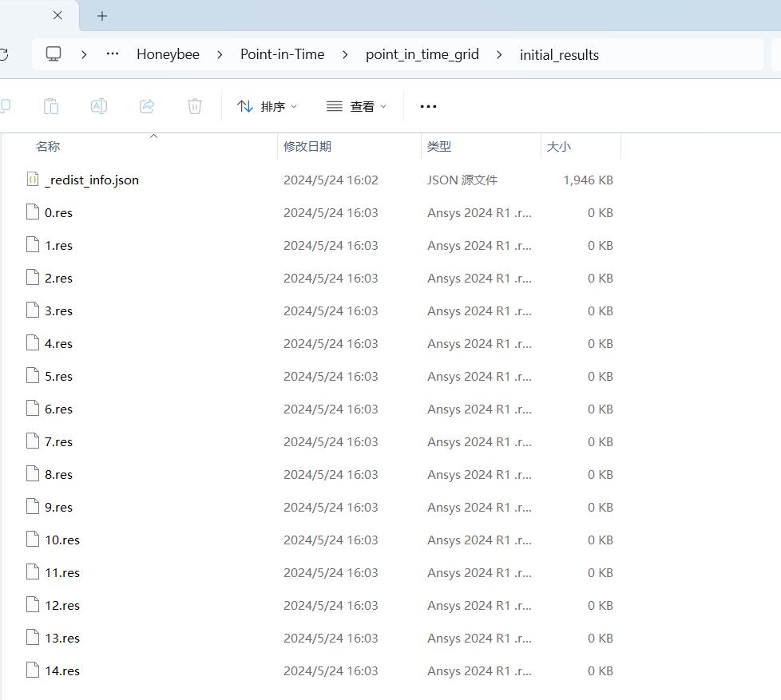Open the 查看 view dropdown

(x=356, y=106)
